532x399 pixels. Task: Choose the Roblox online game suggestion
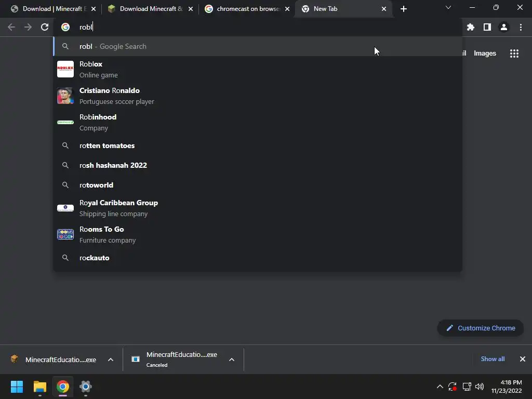258,69
